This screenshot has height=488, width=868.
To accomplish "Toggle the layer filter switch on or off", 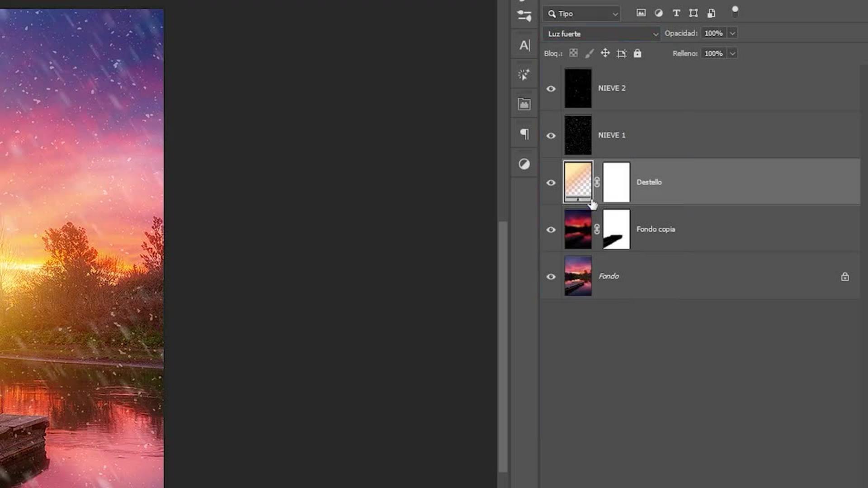I will (x=735, y=12).
